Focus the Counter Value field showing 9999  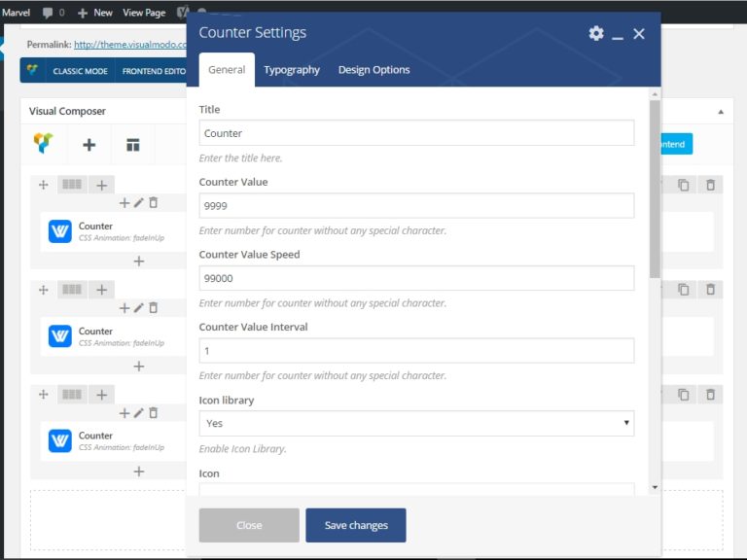[416, 206]
